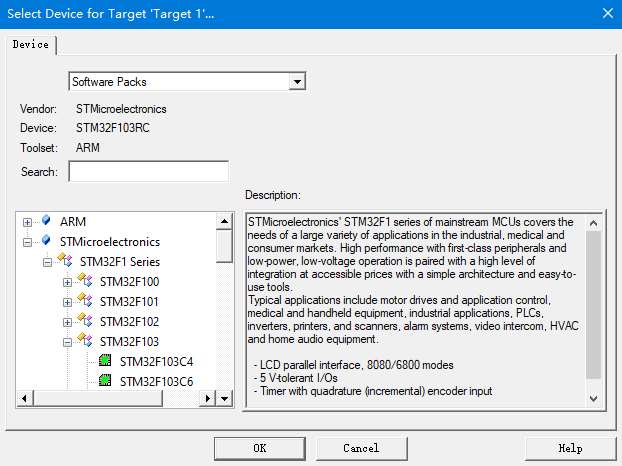Click device tree scroll right arrow
The image size is (622, 466).
pyautogui.click(x=207, y=399)
